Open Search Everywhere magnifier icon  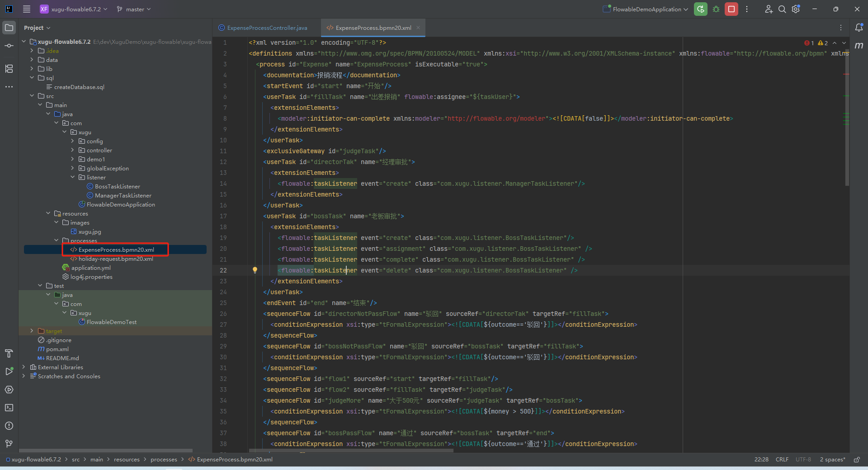(x=782, y=9)
